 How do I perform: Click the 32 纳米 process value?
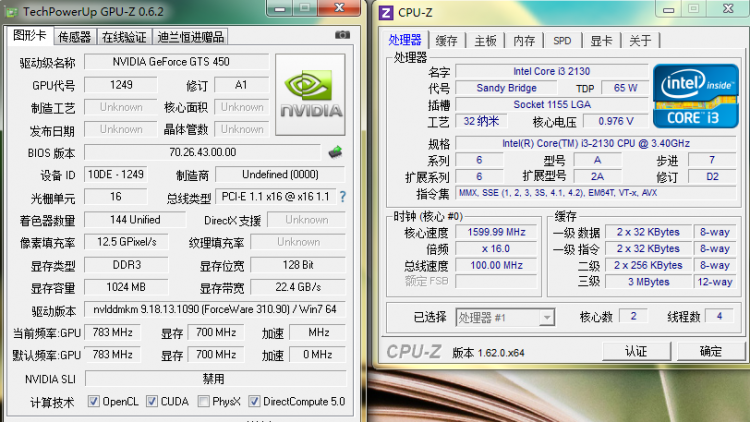[481, 121]
